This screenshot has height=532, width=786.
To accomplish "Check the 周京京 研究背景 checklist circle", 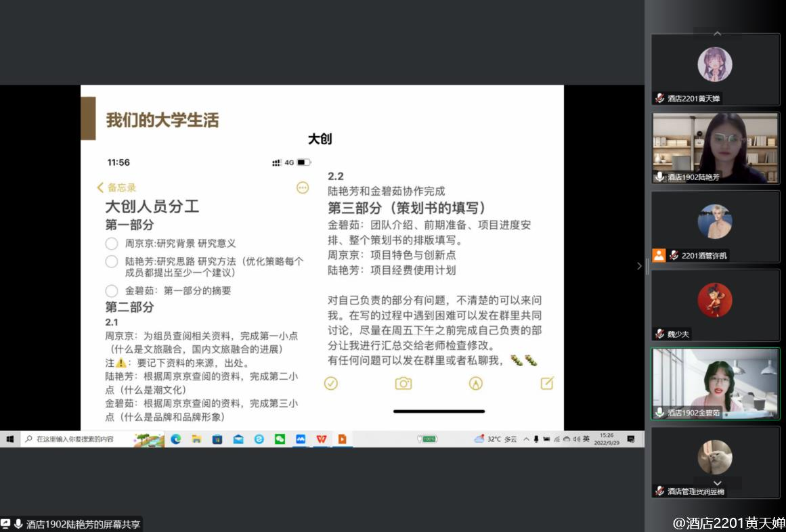I will [x=112, y=244].
